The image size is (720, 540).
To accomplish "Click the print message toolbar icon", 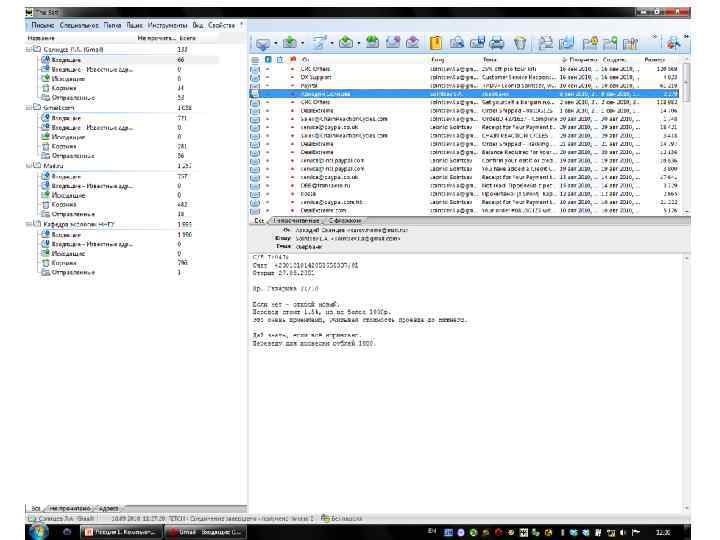I will (496, 43).
